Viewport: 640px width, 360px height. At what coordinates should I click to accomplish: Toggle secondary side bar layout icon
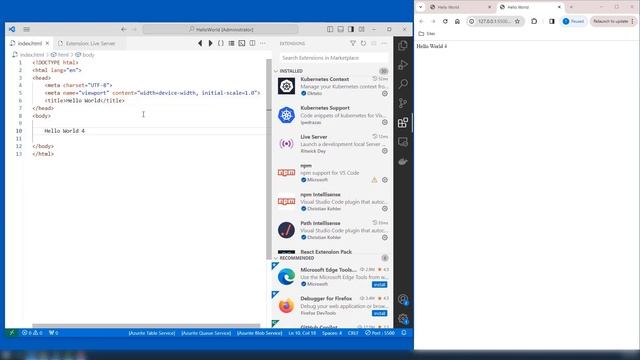tap(351, 29)
